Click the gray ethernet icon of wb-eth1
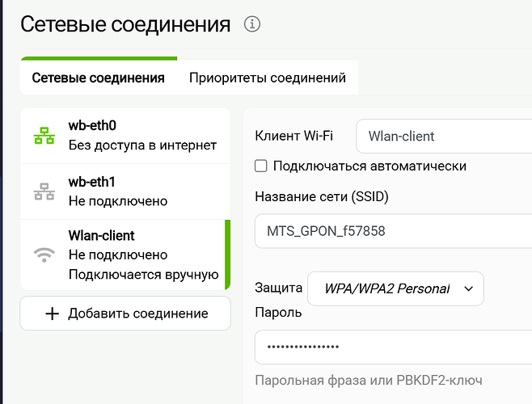 [44, 191]
